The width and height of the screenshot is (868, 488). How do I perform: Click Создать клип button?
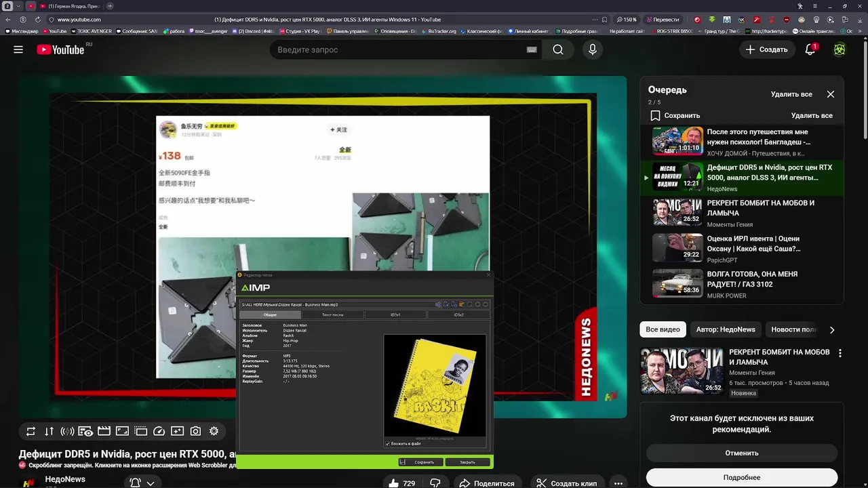566,483
